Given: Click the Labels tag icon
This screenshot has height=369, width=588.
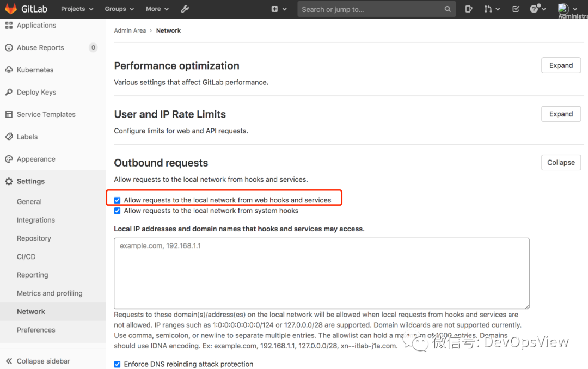Looking at the screenshot, I should click(x=9, y=137).
